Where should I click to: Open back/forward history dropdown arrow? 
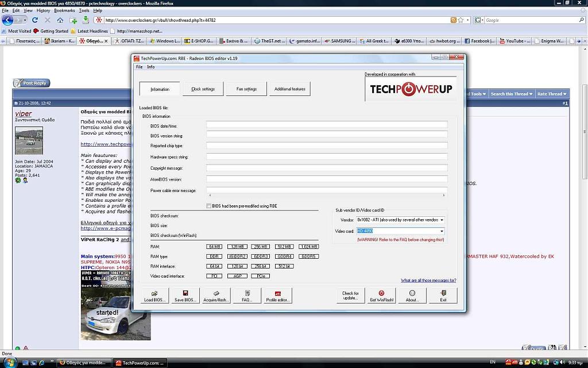click(25, 20)
